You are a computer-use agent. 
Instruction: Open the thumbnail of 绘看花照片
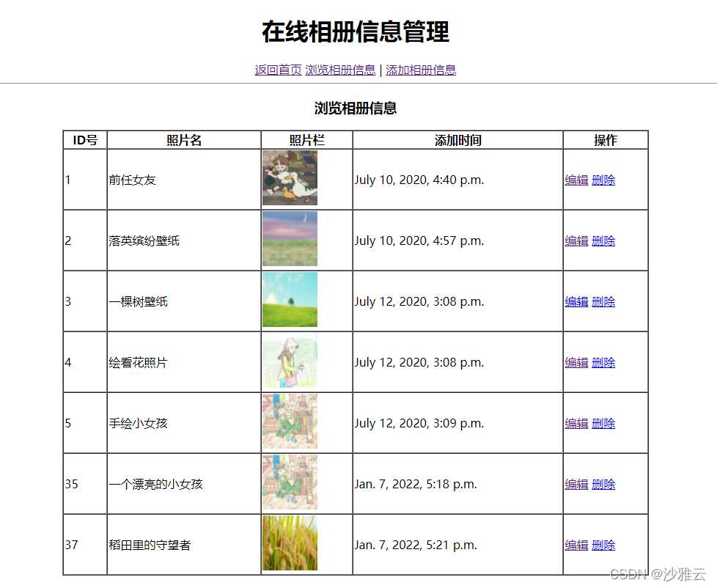tap(289, 362)
